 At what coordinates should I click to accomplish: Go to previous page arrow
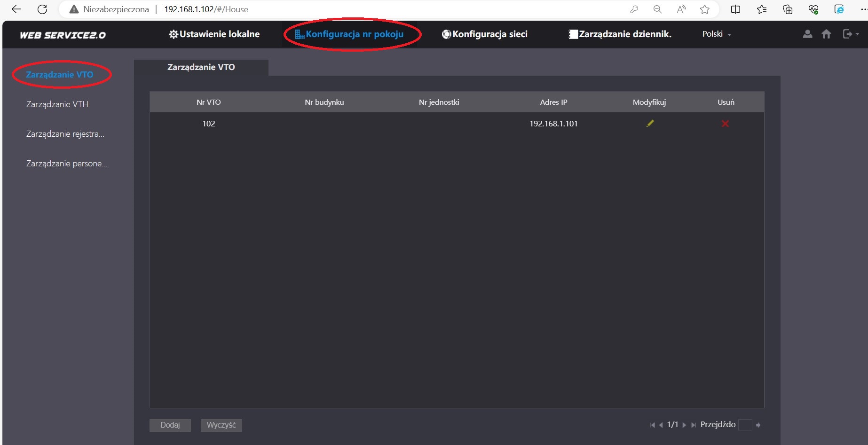tap(661, 425)
